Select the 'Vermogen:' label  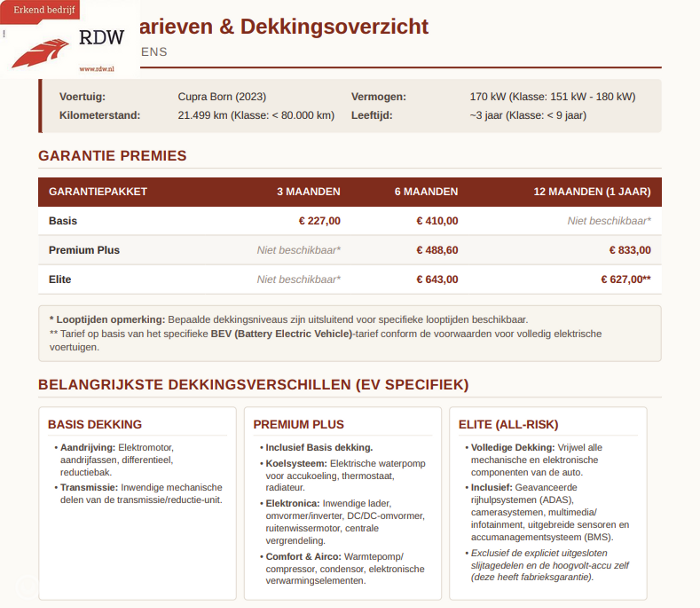pos(378,97)
